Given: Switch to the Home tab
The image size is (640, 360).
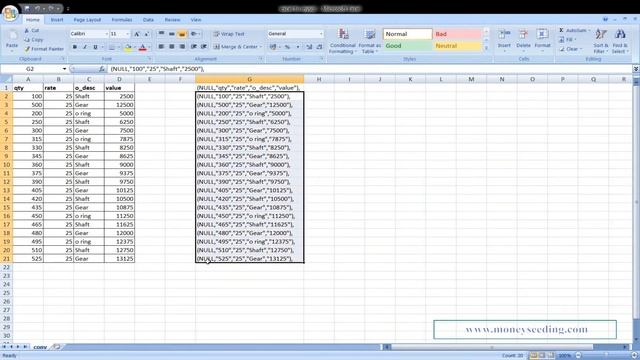Looking at the screenshot, I should 33,20.
